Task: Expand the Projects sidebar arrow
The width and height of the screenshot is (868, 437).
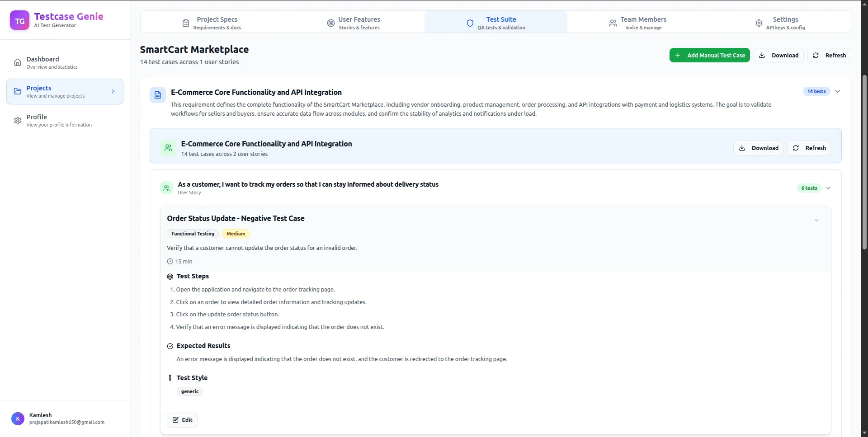Action: coord(113,91)
